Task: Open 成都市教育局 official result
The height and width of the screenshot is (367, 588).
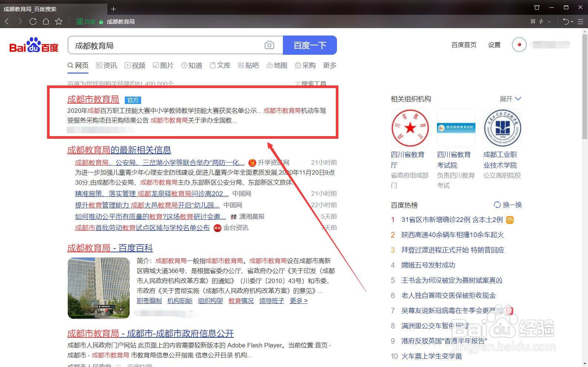Action: point(93,99)
